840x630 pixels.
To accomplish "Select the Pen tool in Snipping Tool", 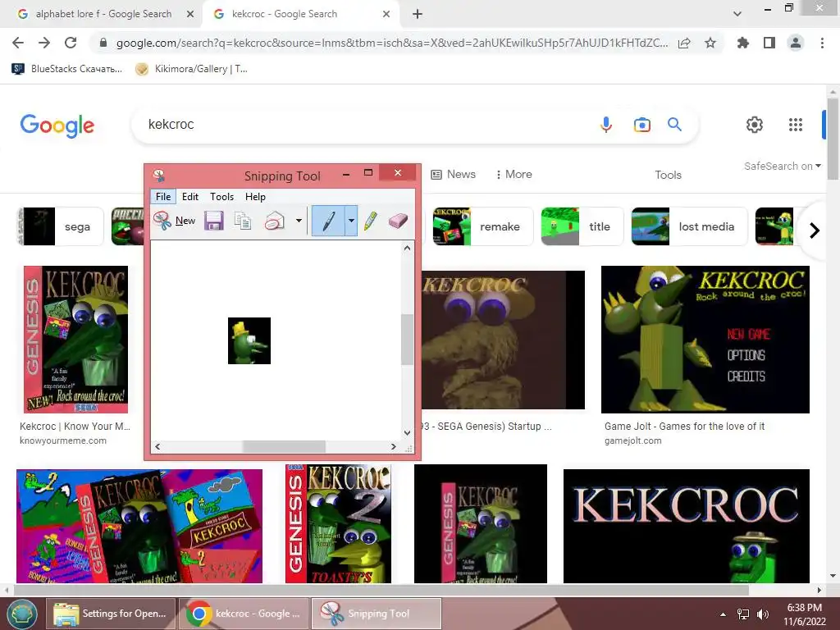I will point(328,221).
